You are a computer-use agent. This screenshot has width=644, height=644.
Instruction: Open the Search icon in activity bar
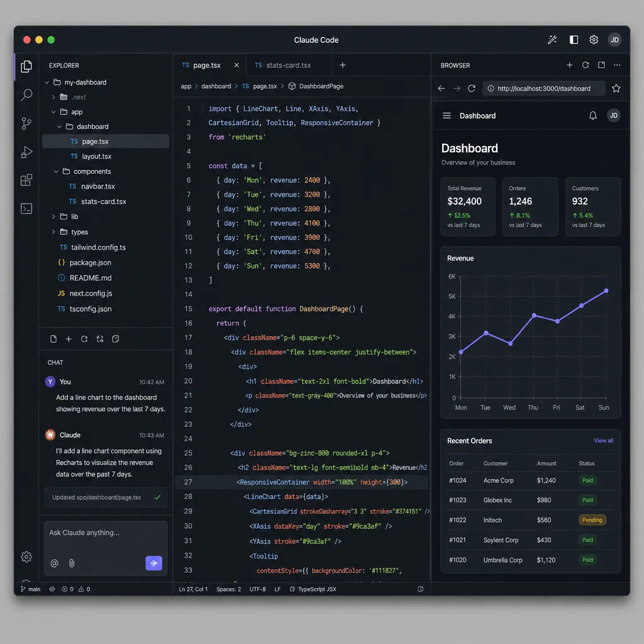pos(26,95)
